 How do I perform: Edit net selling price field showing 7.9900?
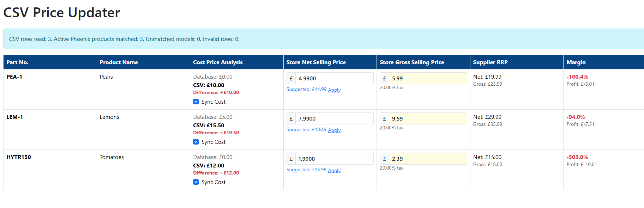coord(334,118)
